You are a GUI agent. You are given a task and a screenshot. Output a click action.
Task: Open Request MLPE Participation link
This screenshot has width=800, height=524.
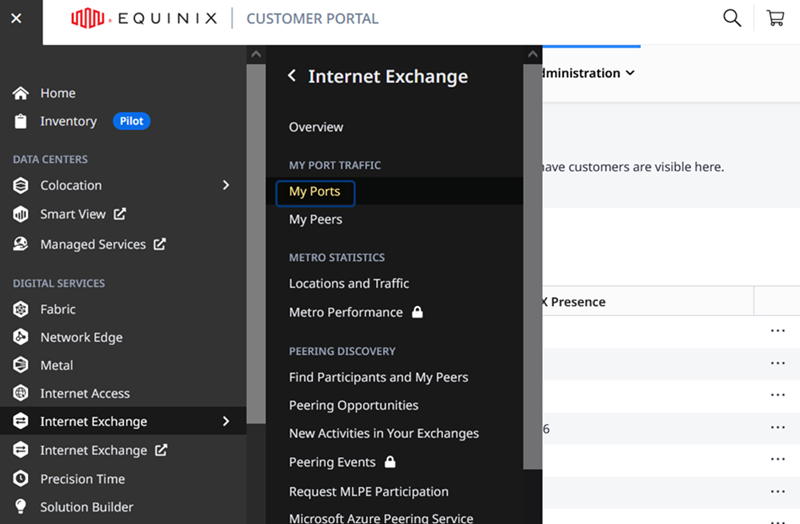point(368,491)
